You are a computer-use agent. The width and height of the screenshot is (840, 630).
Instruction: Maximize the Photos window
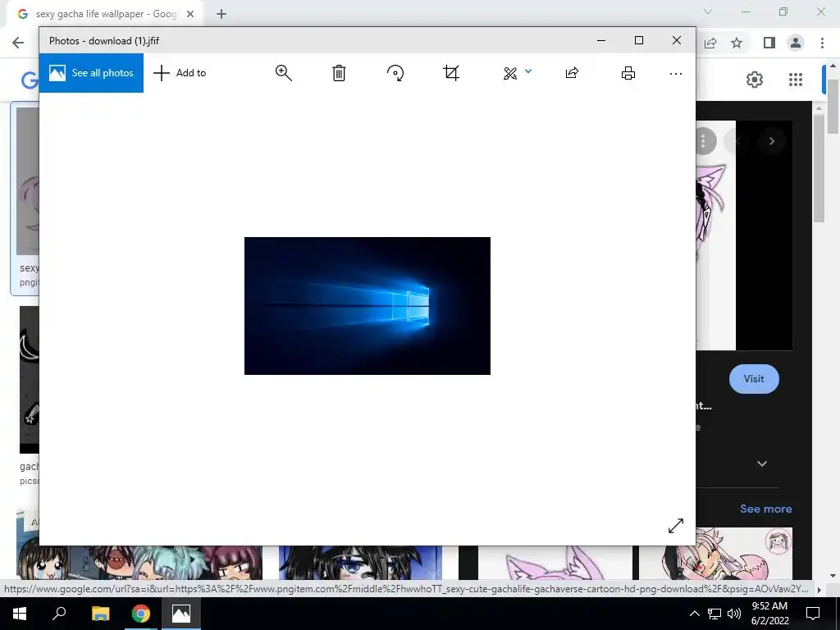(638, 40)
